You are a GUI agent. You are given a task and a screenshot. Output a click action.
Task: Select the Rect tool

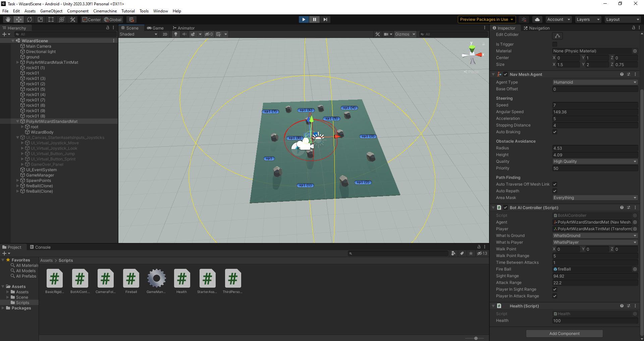click(51, 19)
